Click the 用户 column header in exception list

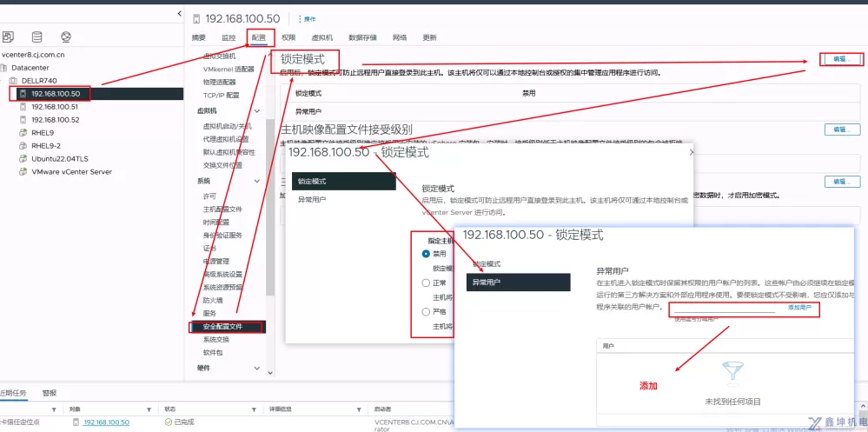click(x=607, y=346)
